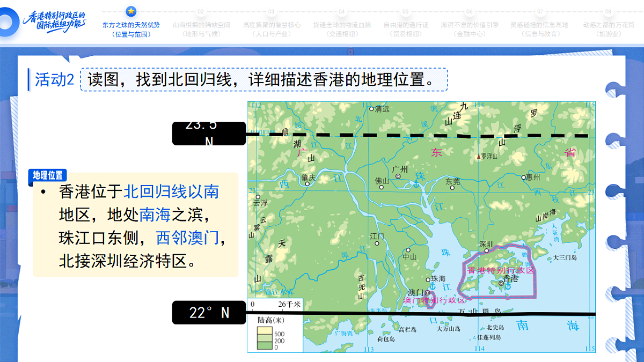Open section 01 东方之珠的天然优势 tab

[131, 29]
